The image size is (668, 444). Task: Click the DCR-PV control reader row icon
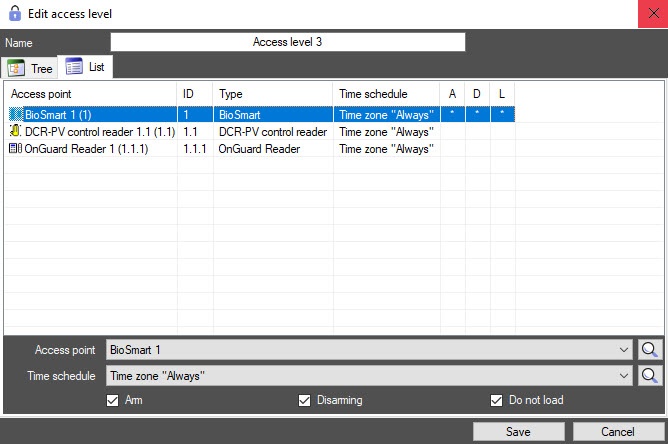tap(15, 131)
